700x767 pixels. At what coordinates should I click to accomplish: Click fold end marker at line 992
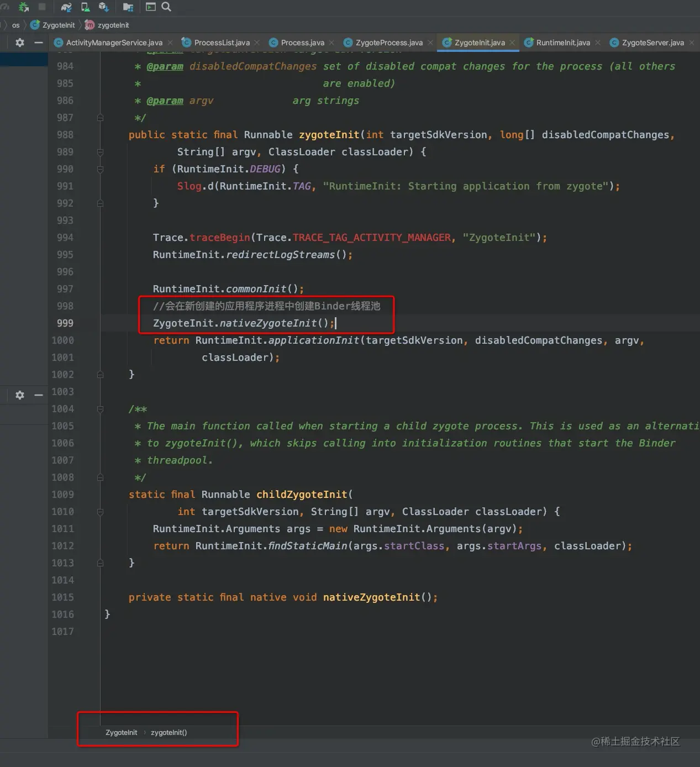click(x=100, y=203)
